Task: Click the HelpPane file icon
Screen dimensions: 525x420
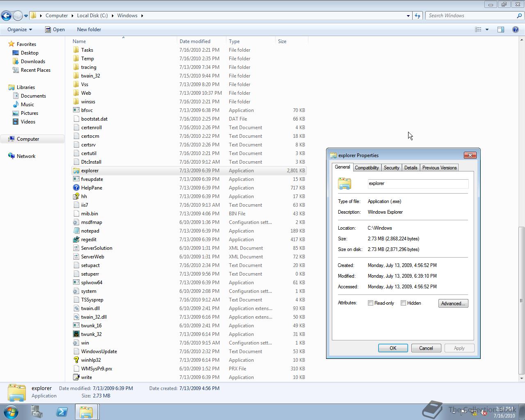Action: click(x=76, y=188)
